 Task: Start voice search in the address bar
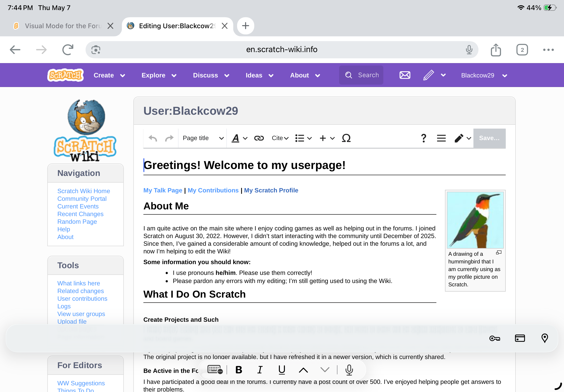click(469, 50)
